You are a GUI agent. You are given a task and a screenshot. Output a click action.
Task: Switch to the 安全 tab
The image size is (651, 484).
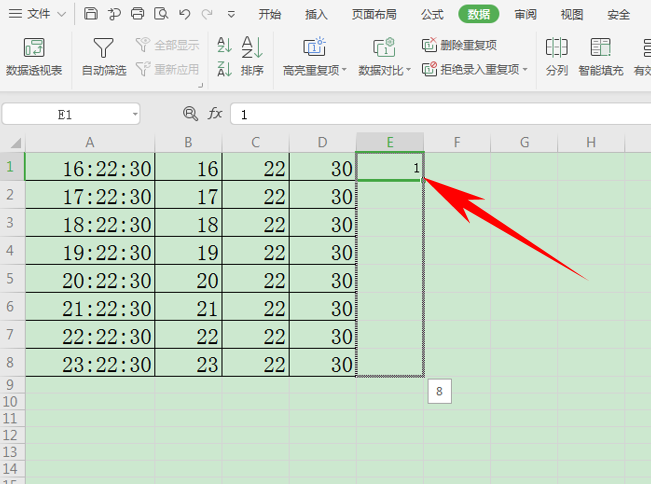tap(619, 15)
